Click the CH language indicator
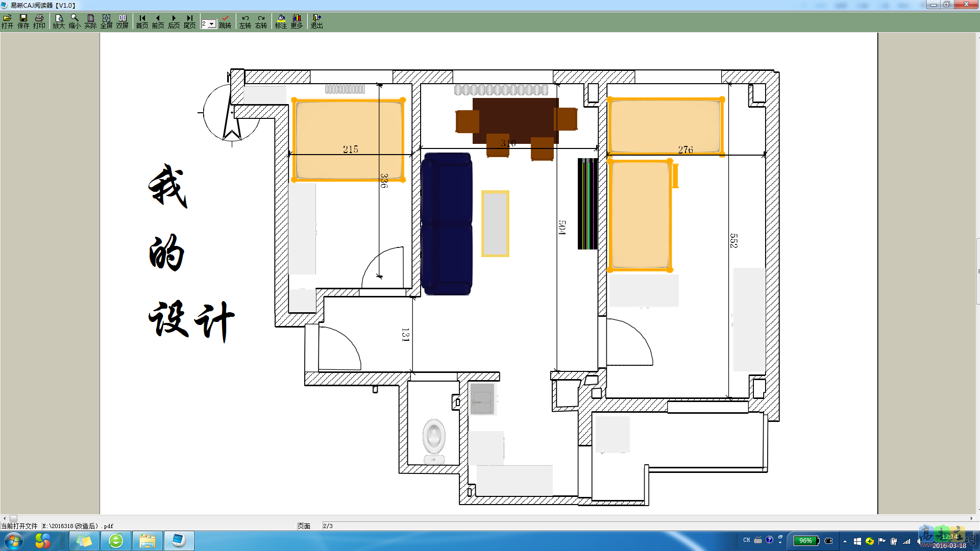 747,540
